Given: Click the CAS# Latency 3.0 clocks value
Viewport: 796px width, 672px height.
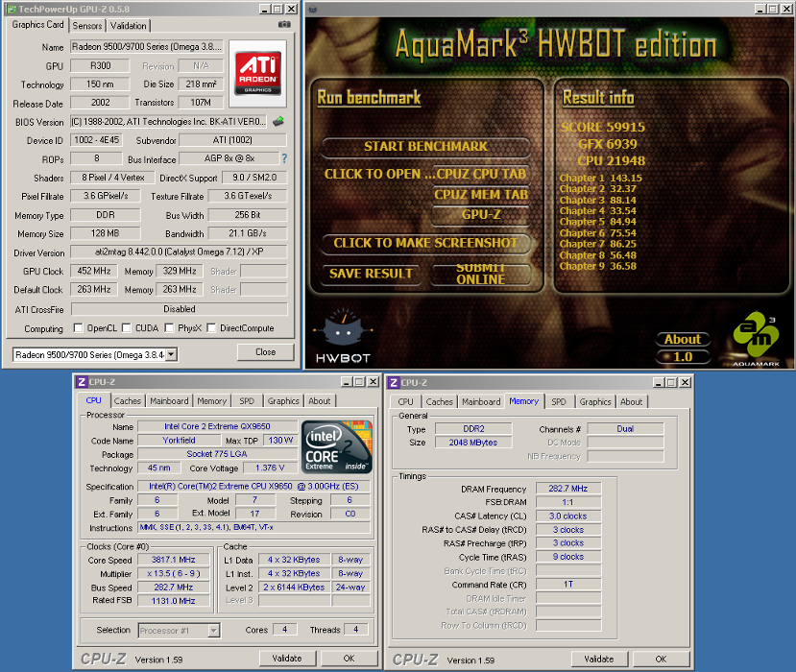Looking at the screenshot, I should click(568, 516).
